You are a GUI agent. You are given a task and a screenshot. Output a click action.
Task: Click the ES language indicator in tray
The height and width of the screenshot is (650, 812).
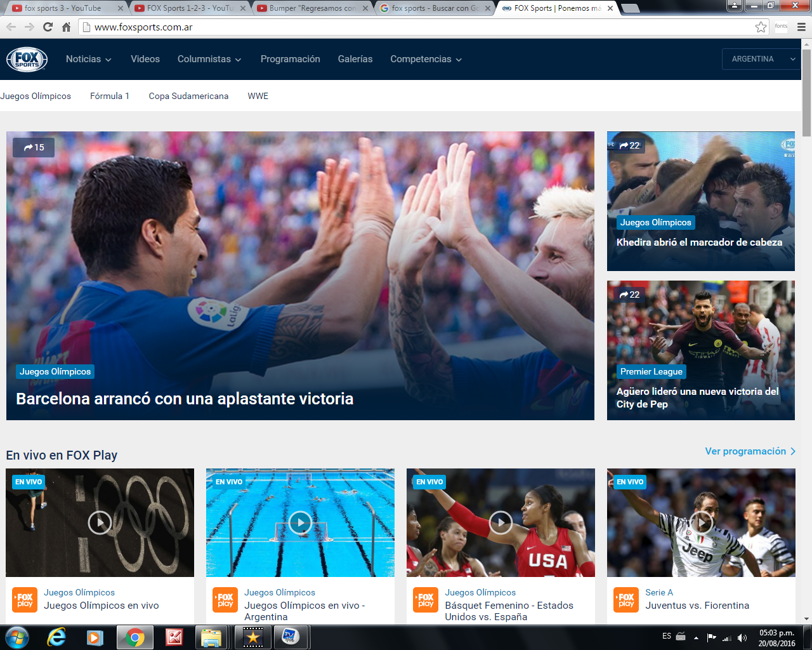coord(667,636)
